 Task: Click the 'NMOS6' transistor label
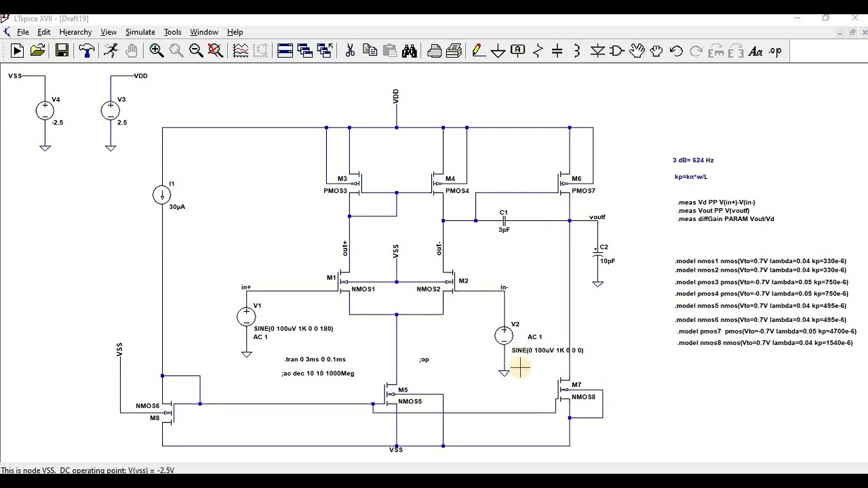pyautogui.click(x=148, y=406)
